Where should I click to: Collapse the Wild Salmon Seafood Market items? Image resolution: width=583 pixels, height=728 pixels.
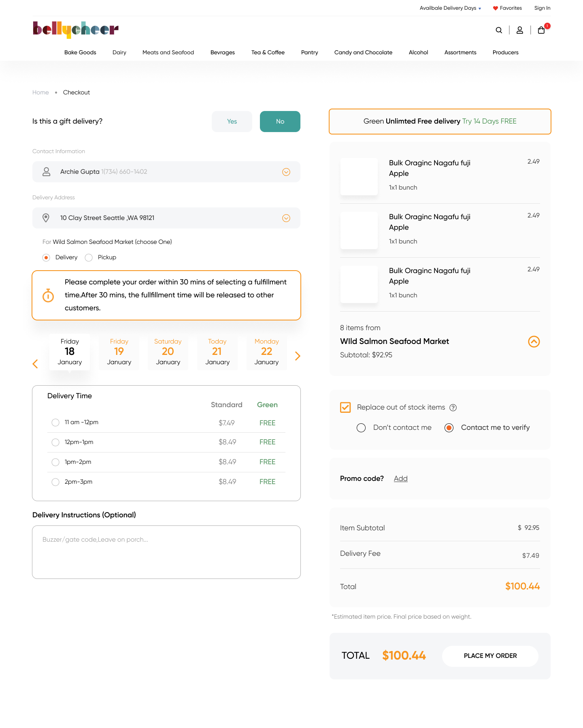(534, 342)
